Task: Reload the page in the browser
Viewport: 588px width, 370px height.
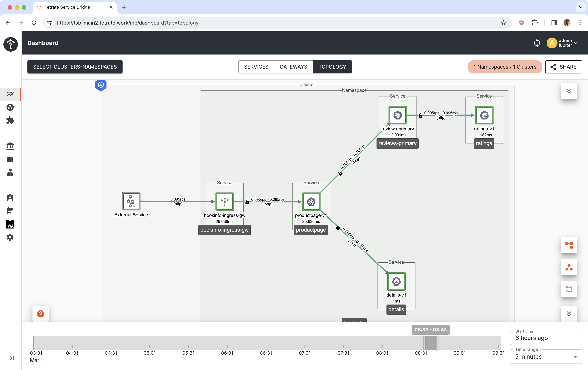Action: (34, 23)
